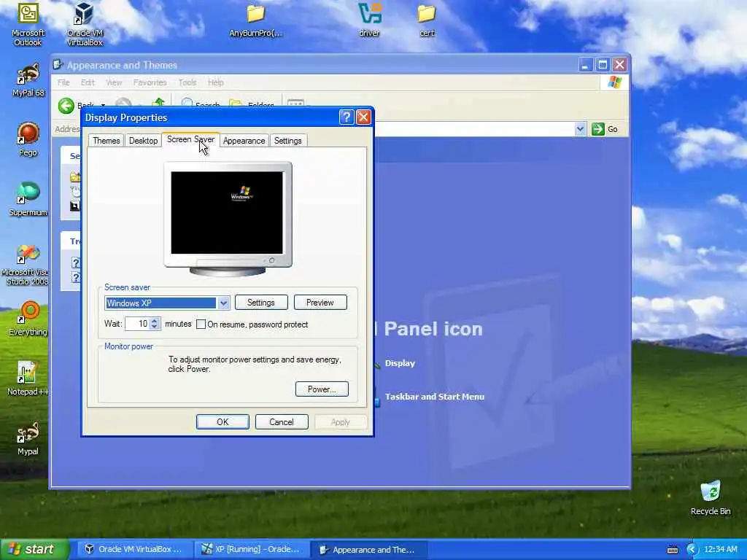Click the green Back arrow in Appearance and Themes
Image resolution: width=747 pixels, height=560 pixels.
click(66, 105)
